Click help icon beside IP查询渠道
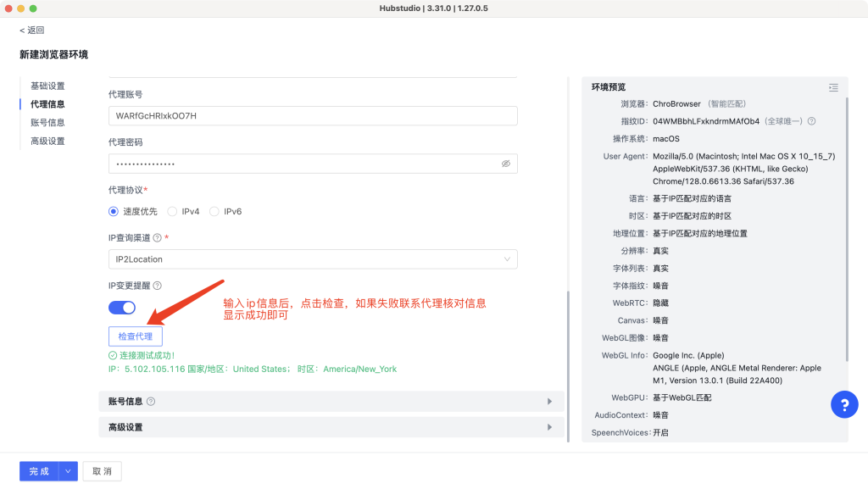This screenshot has height=489, width=868. tap(157, 238)
